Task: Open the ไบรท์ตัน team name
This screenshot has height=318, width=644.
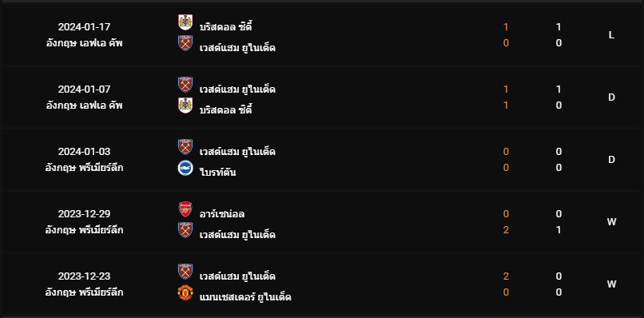Action: 217,172
